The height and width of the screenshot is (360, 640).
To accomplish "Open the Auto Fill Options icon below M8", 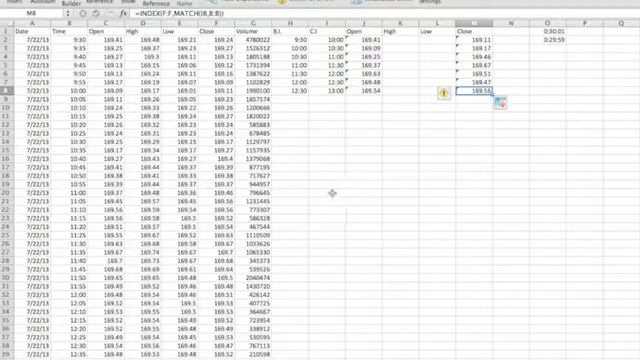I will pos(500,103).
